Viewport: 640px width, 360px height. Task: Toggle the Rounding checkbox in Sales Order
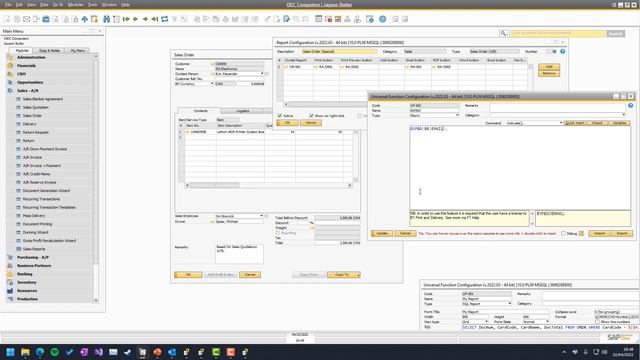pyautogui.click(x=278, y=233)
